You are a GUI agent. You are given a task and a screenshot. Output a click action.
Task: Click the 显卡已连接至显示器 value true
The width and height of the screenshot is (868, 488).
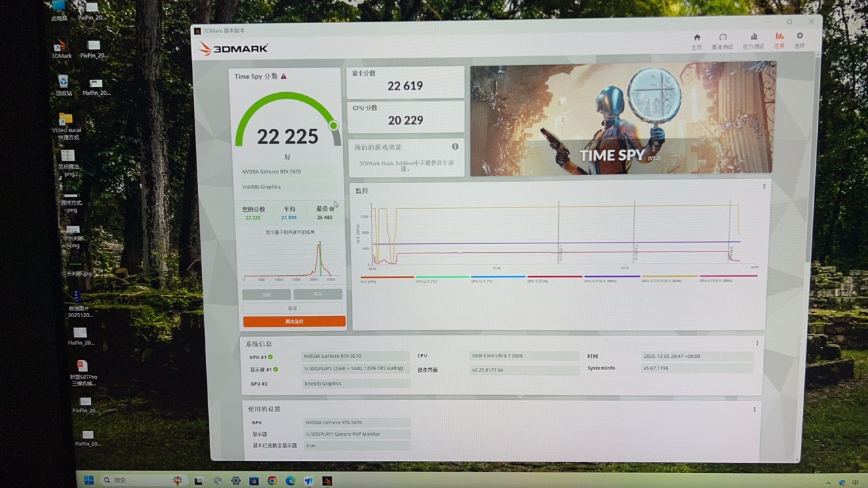357,445
